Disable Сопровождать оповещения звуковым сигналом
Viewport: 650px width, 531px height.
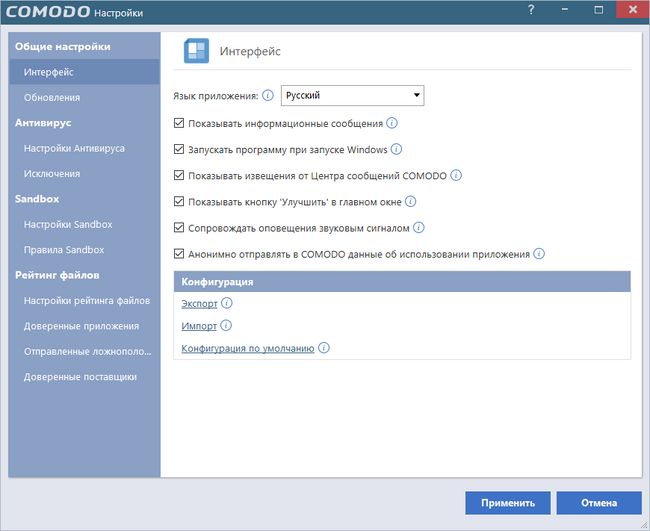click(x=179, y=228)
